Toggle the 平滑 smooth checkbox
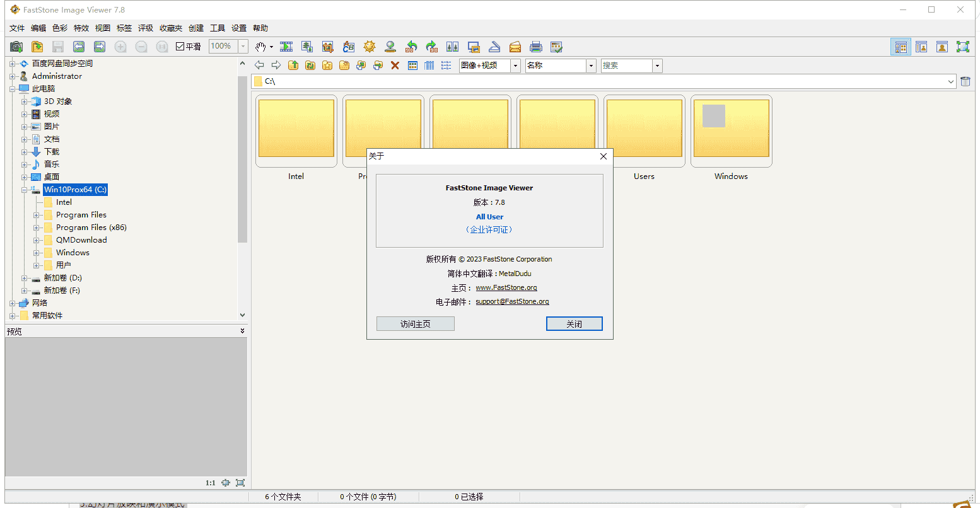980x508 pixels. pyautogui.click(x=180, y=47)
